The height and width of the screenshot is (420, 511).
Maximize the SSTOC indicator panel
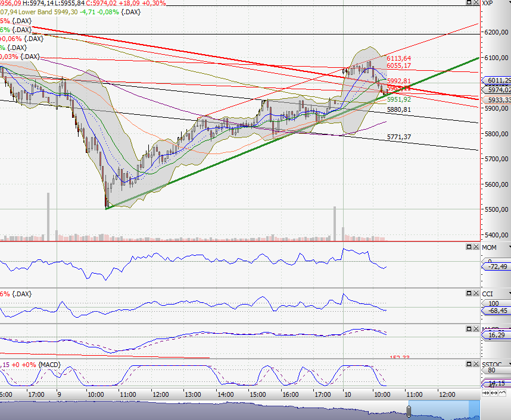pyautogui.click(x=469, y=363)
